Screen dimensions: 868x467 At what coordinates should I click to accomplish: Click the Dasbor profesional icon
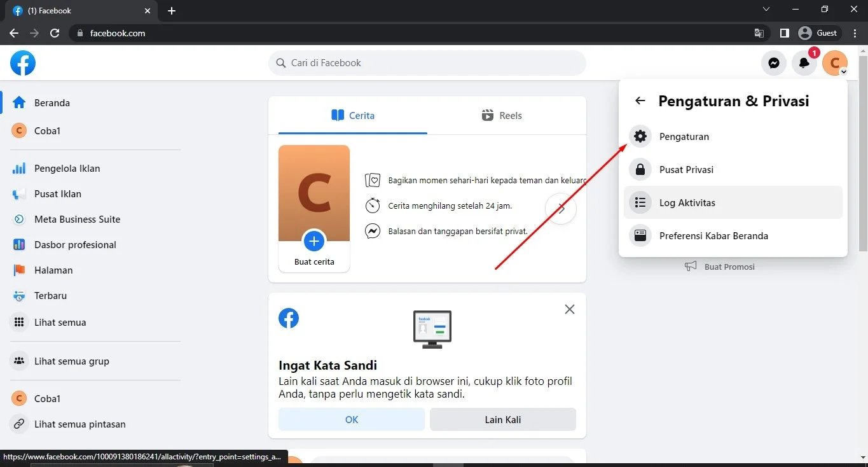pyautogui.click(x=19, y=244)
